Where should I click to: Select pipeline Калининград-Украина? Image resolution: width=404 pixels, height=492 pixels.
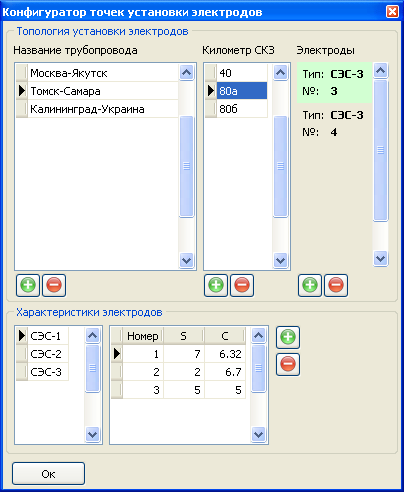pos(103,109)
